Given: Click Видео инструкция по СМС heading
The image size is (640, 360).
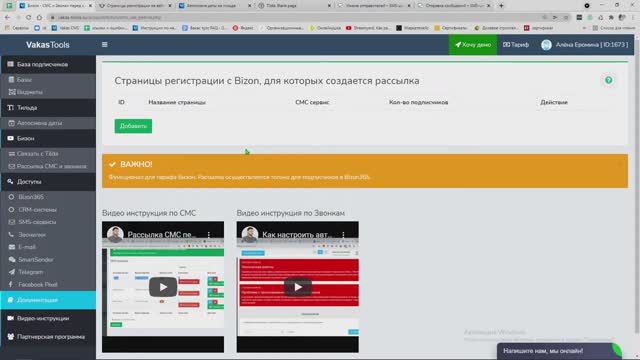Looking at the screenshot, I should 149,213.
